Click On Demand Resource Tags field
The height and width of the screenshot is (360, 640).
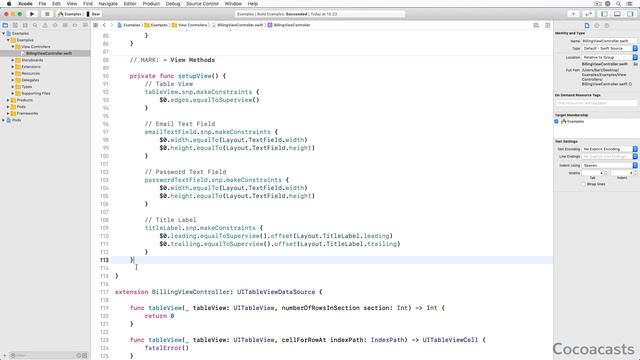coord(596,103)
